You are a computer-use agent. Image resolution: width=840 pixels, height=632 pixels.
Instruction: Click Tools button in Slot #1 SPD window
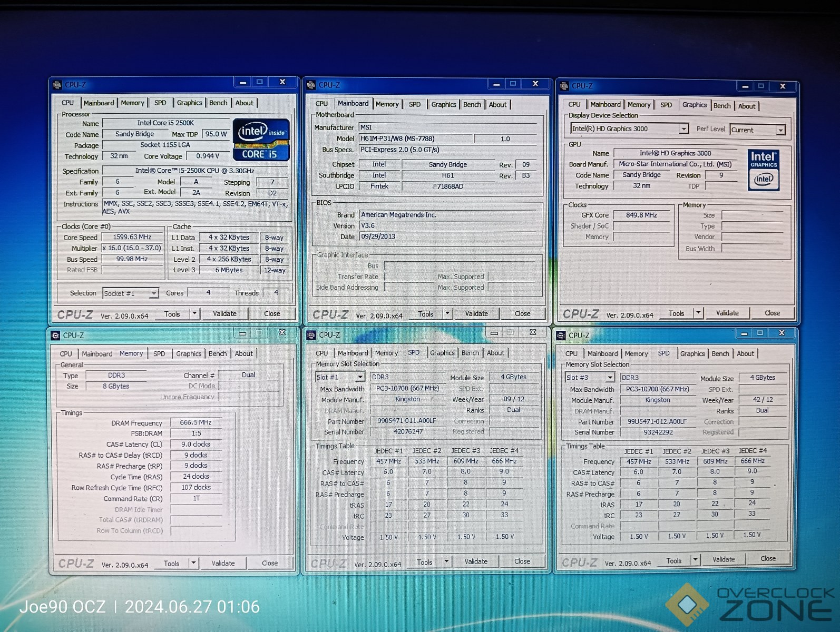click(424, 562)
